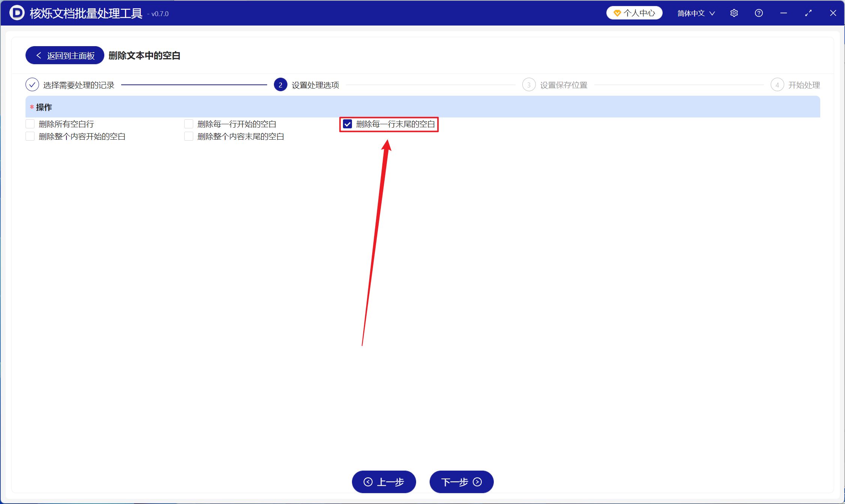Return to main panel with 返回到主面板

coord(65,56)
